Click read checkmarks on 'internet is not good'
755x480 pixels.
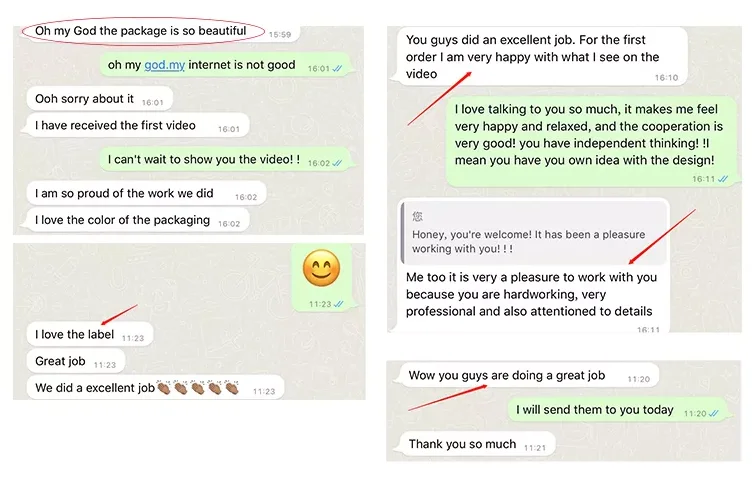tap(337, 69)
